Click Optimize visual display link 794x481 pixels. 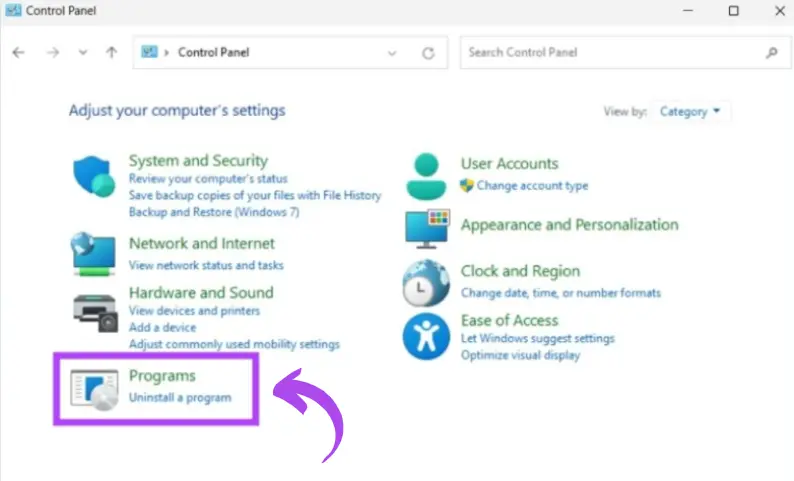(x=520, y=355)
